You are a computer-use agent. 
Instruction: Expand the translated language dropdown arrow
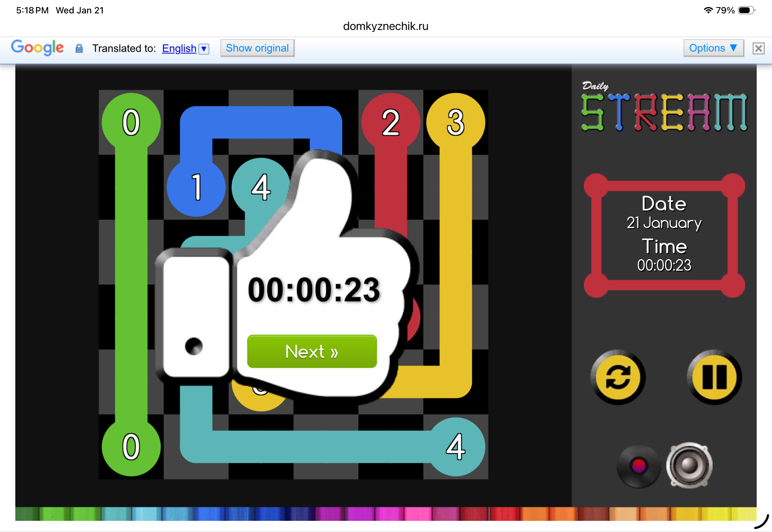click(x=204, y=49)
